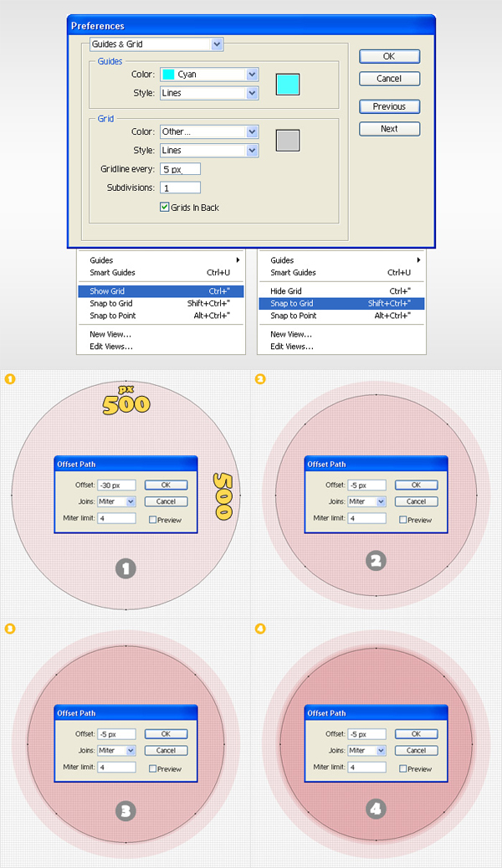Viewport: 502px width, 868px height.
Task: Click OK in step 1 Offset Path dialog
Action: point(166,485)
